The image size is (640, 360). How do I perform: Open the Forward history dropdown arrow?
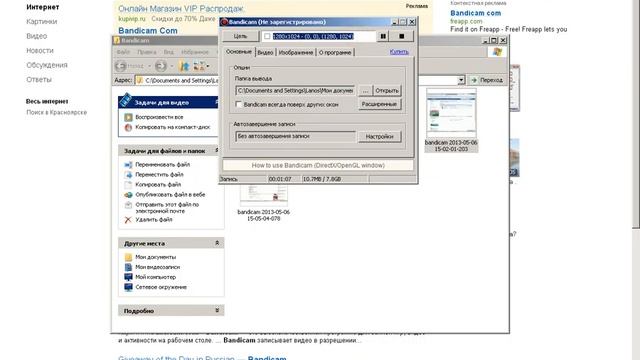(x=172, y=66)
